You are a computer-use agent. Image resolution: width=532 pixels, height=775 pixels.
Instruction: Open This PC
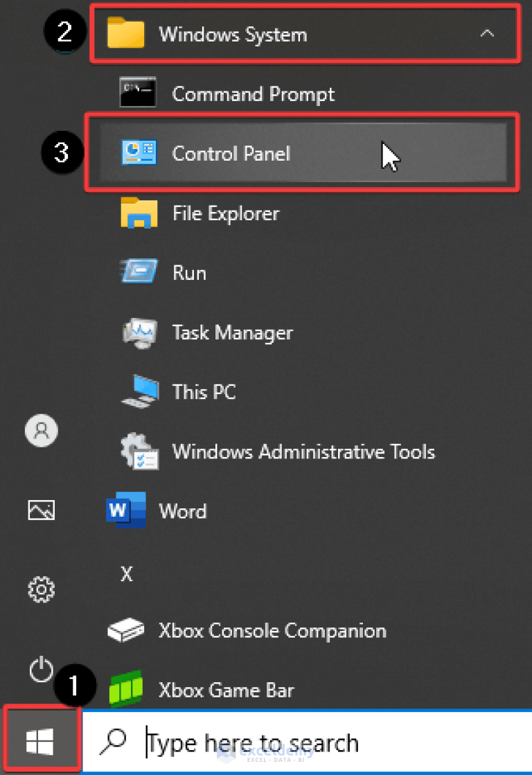[x=203, y=392]
